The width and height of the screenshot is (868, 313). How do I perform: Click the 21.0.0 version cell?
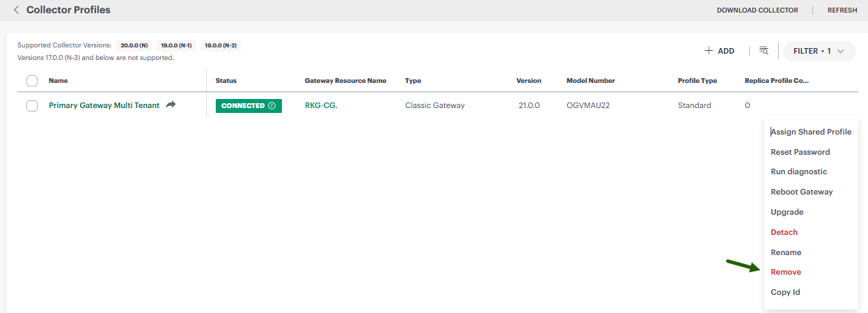pos(529,106)
